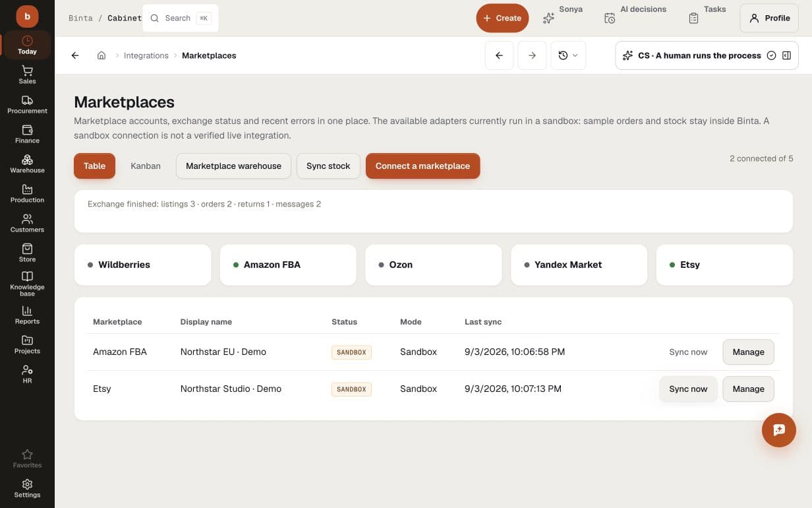Select the Amazon FBA marketplace card
Viewport: 812px width, 508px height.
click(288, 265)
